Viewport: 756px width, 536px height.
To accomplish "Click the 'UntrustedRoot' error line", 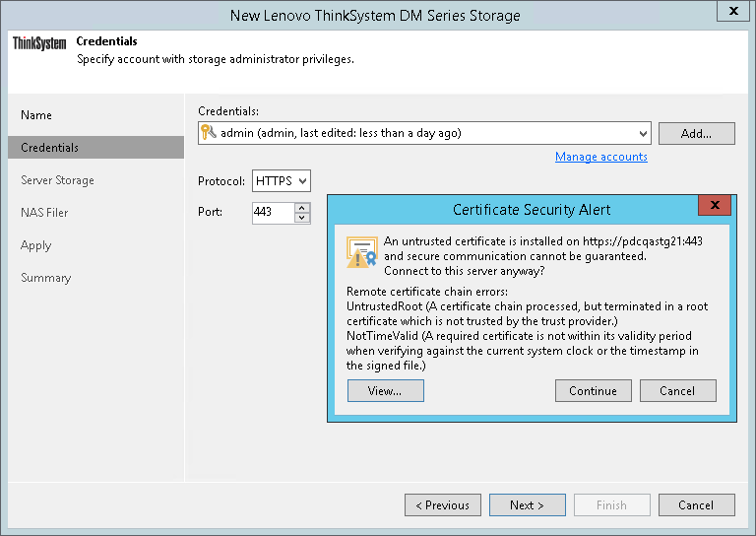I will coord(527,313).
